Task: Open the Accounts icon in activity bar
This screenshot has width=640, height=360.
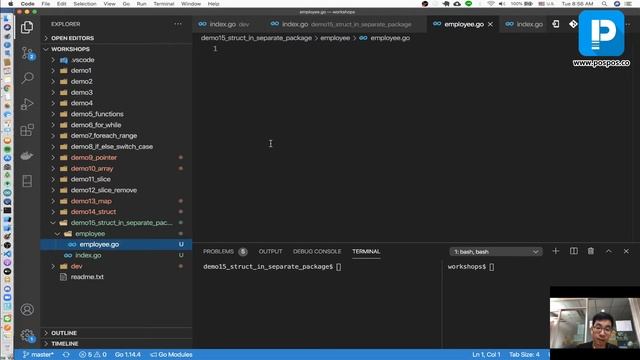Action: point(27,309)
